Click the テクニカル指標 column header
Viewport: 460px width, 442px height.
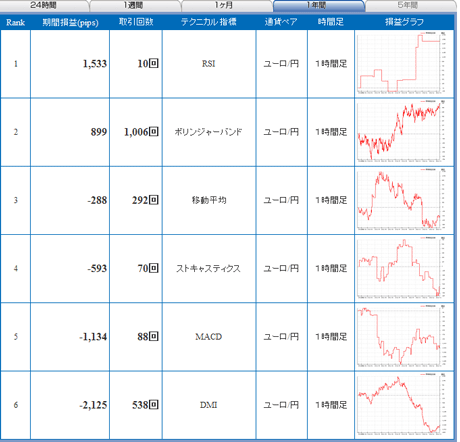pyautogui.click(x=209, y=22)
